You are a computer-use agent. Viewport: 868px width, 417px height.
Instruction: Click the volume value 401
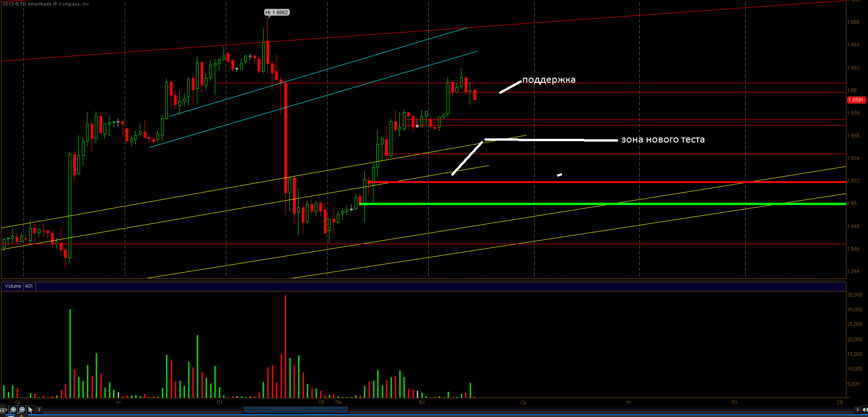coord(29,286)
